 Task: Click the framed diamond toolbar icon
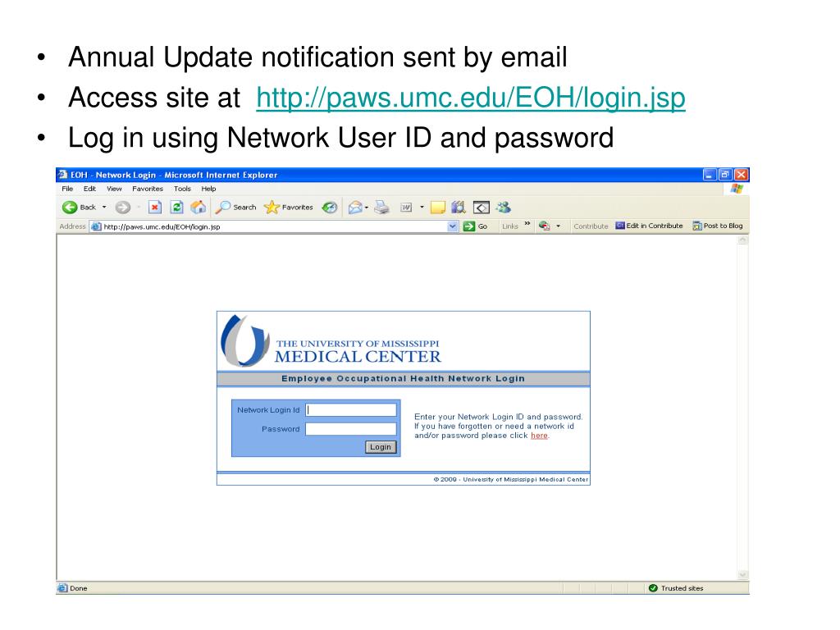click(x=481, y=208)
